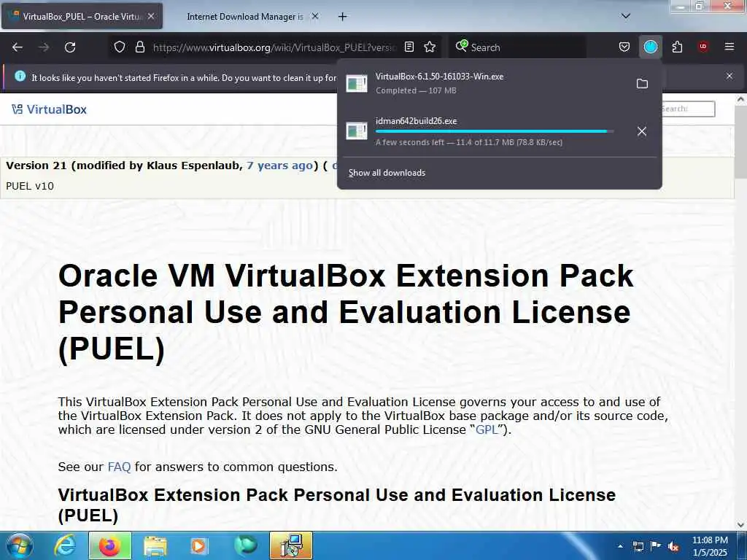Click the scrollbar up arrow

(x=740, y=99)
